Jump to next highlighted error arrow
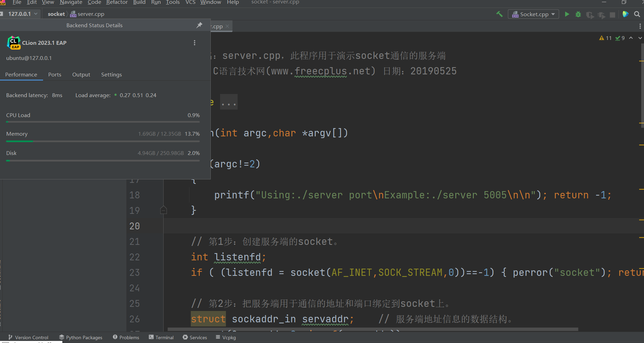Viewport: 644px width, 343px height. click(640, 38)
